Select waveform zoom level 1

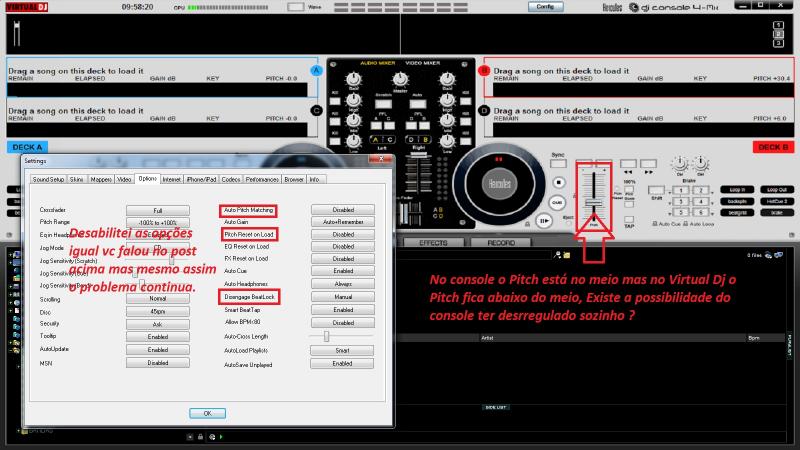(x=778, y=24)
